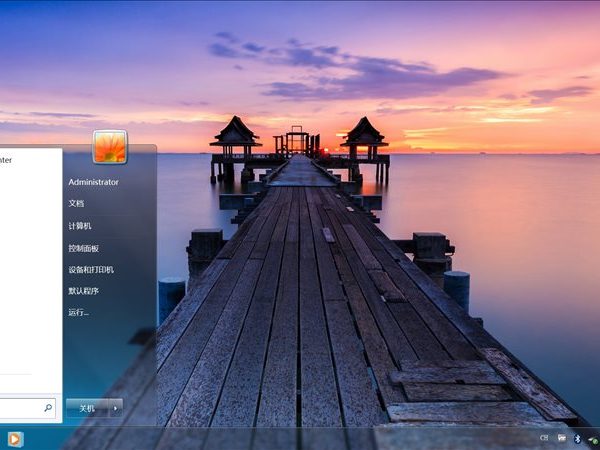
Task: Select 运行... in the Start menu
Action: point(79,313)
